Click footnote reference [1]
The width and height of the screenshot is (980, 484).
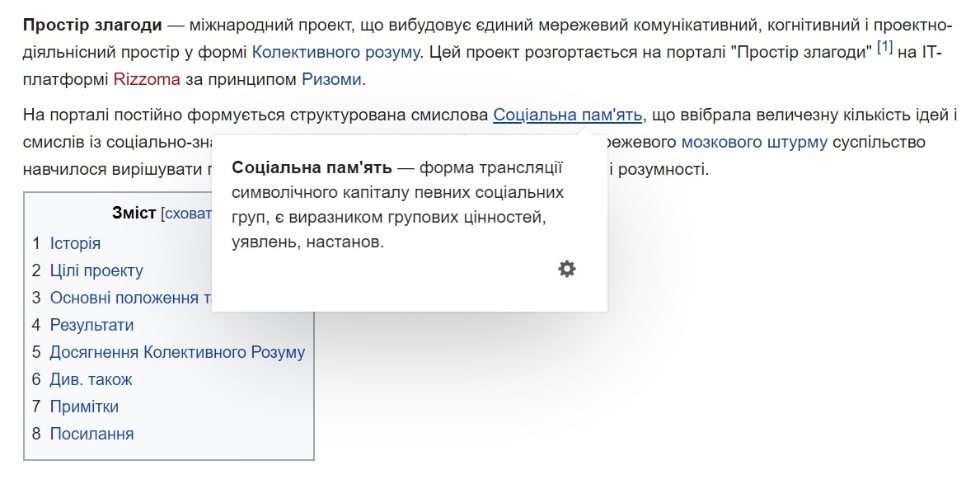(x=884, y=49)
